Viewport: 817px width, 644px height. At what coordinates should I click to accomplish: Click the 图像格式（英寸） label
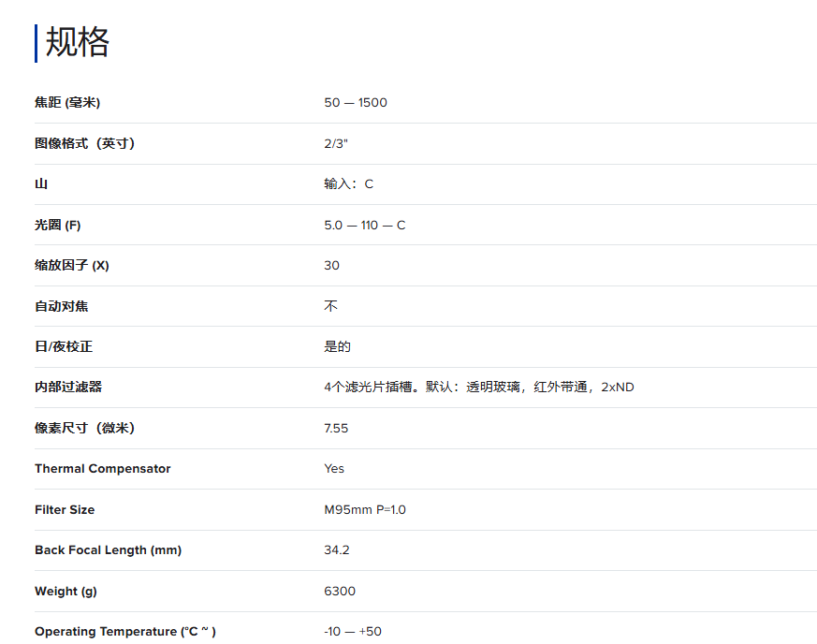(x=84, y=143)
